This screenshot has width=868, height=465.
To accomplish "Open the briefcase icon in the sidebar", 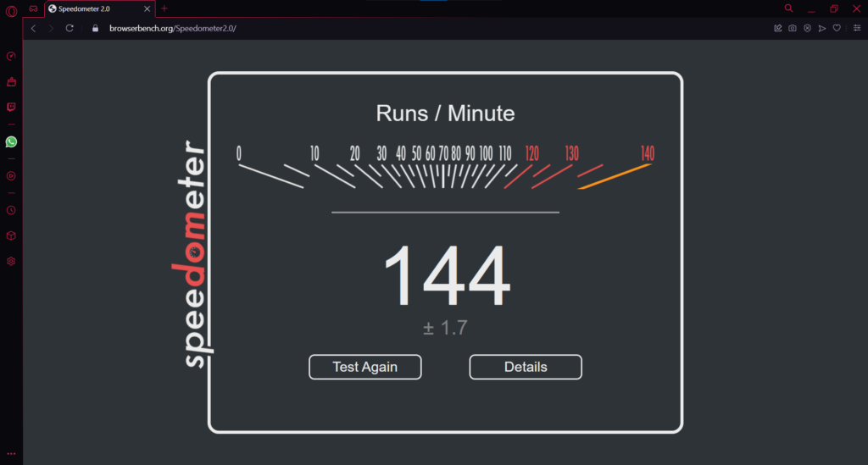I will tap(11, 82).
